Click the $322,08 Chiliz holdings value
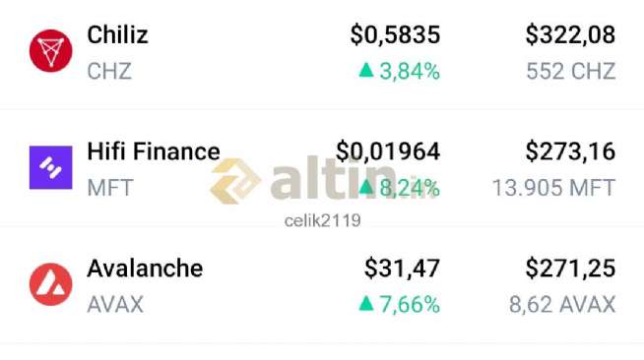Image resolution: width=644 pixels, height=360 pixels. (x=570, y=34)
